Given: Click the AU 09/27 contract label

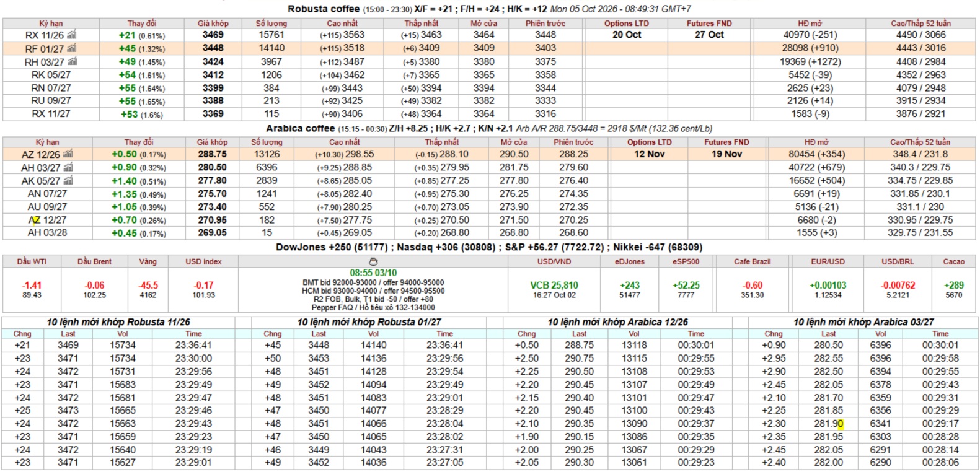Looking at the screenshot, I should [47, 207].
